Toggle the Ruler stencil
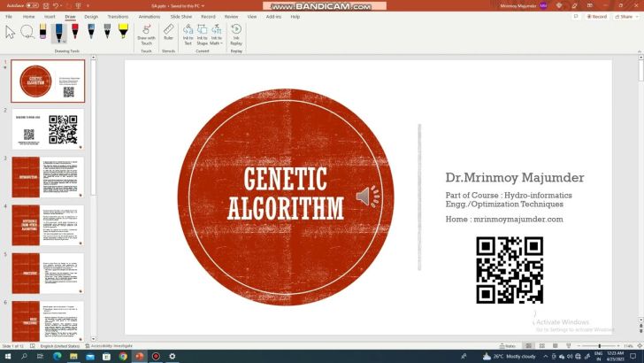The image size is (644, 363). 168,32
